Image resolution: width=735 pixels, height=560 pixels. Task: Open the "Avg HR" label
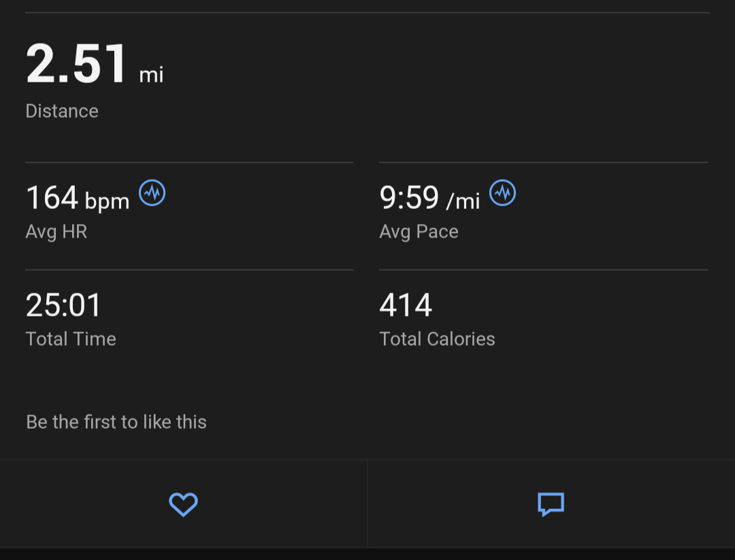(x=56, y=231)
